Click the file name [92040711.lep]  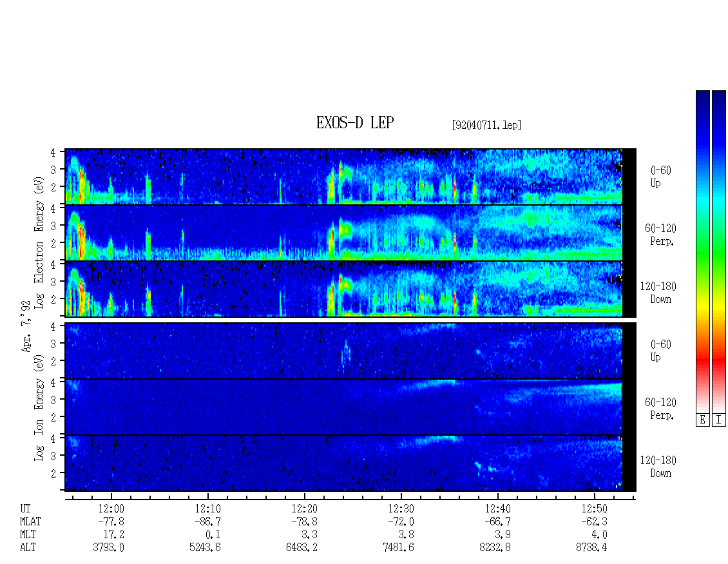(x=486, y=125)
